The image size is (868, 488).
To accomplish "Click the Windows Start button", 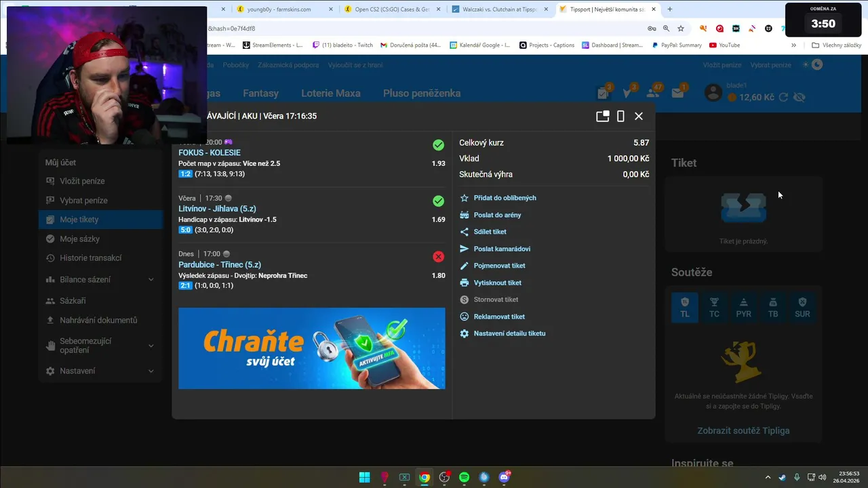I will tap(364, 477).
